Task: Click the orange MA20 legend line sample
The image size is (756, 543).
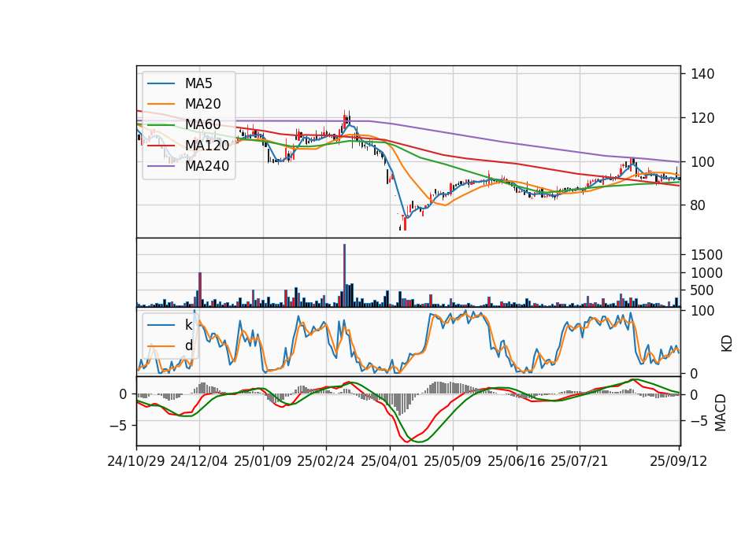Action: (161, 104)
